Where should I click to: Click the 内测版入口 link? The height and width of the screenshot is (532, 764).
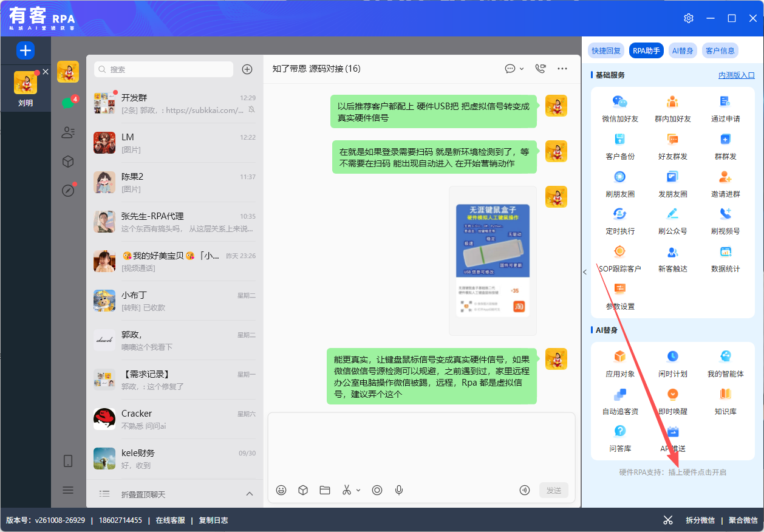(x=737, y=75)
